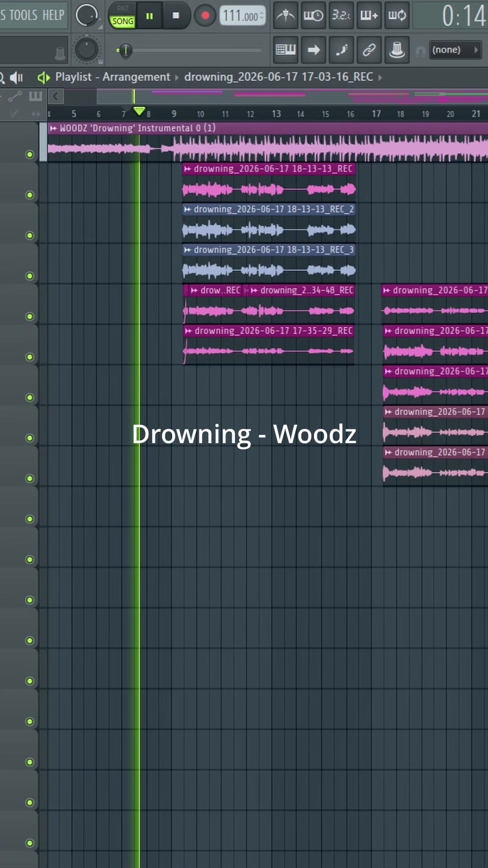The height and width of the screenshot is (868, 488).
Task: Mute the track with drow..REC clip
Action: pyautogui.click(x=30, y=316)
